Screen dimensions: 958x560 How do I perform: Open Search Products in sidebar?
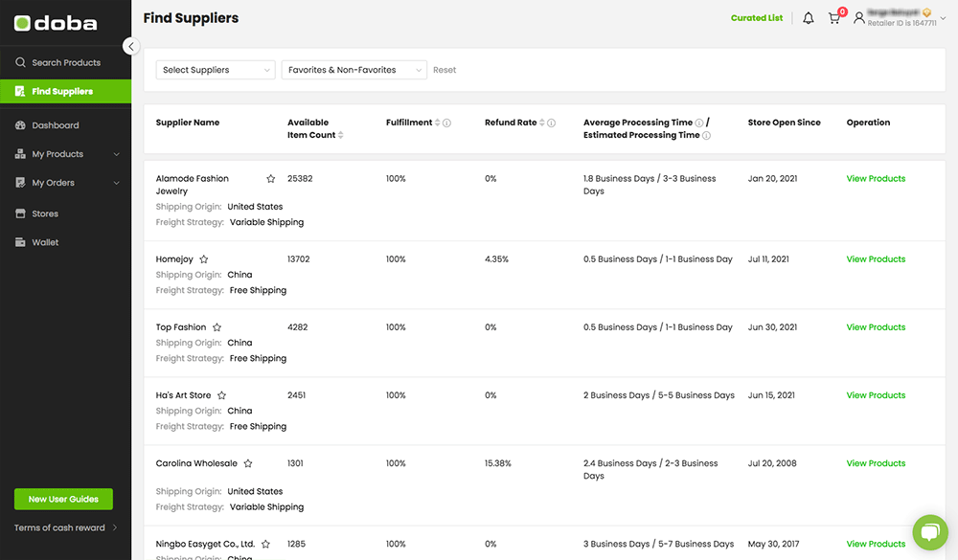coord(65,62)
